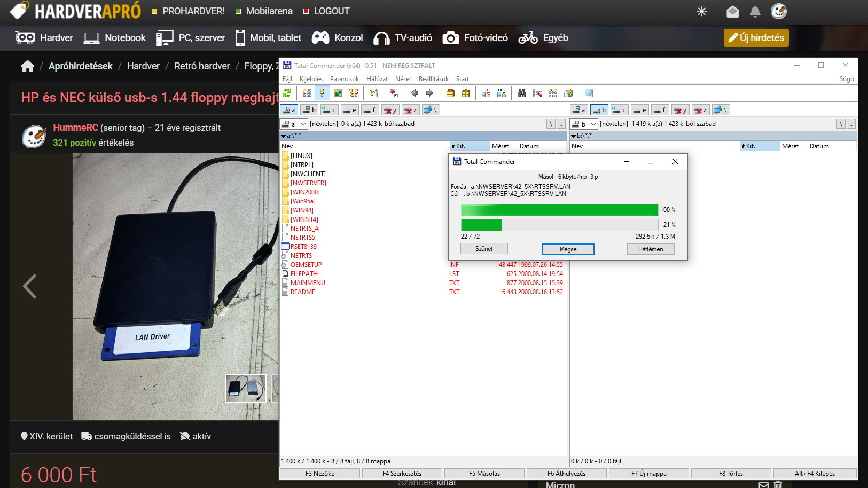The width and height of the screenshot is (868, 488).
Task: Open the Fájl menu
Action: pyautogui.click(x=287, y=79)
